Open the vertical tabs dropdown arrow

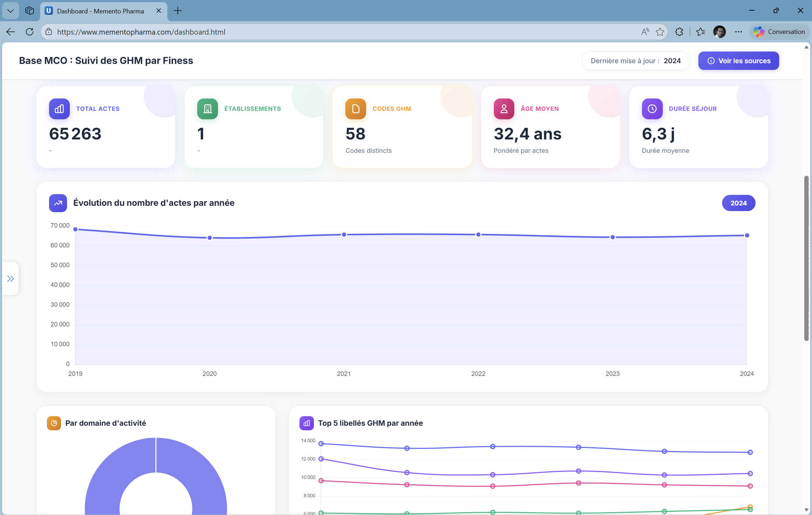(x=10, y=11)
